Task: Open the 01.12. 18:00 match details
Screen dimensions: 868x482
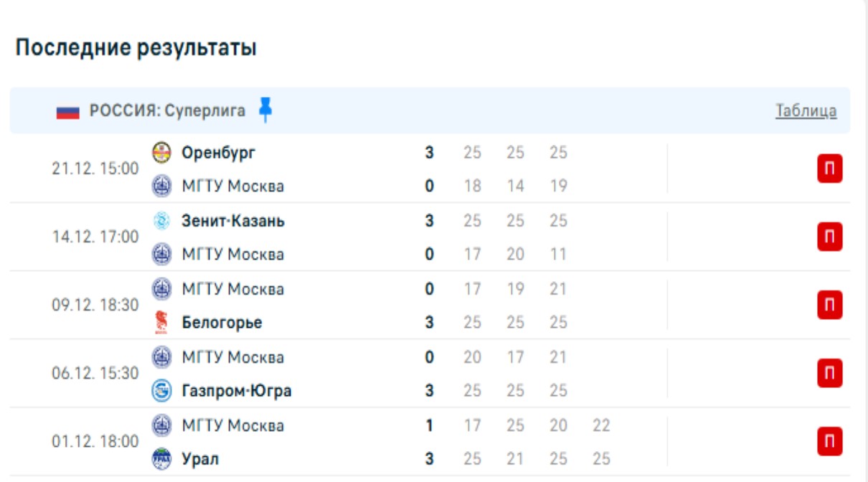Action: pyautogui.click(x=95, y=442)
